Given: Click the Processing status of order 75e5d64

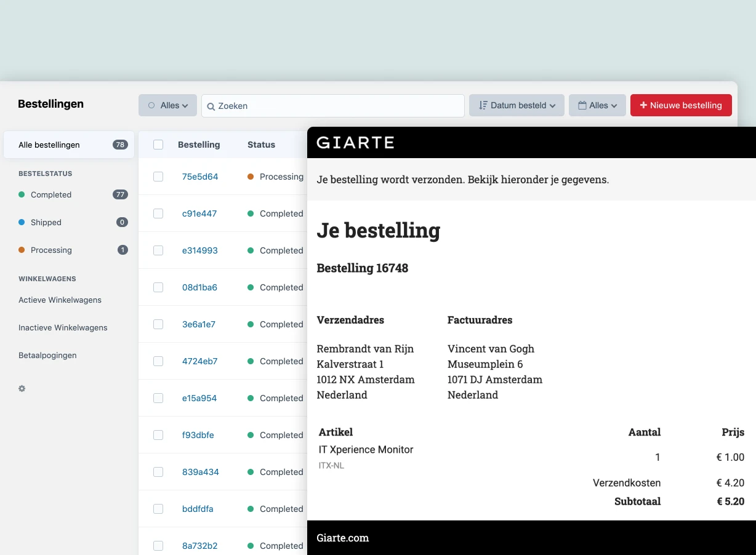Looking at the screenshot, I should (x=276, y=177).
